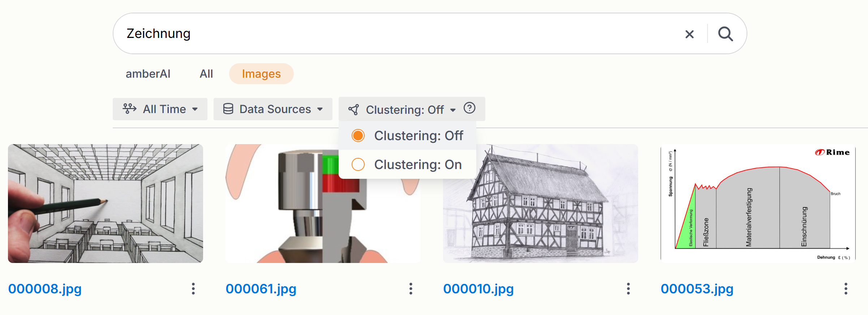This screenshot has height=315, width=868.
Task: Clear the search field with the X icon
Action: coord(689,34)
